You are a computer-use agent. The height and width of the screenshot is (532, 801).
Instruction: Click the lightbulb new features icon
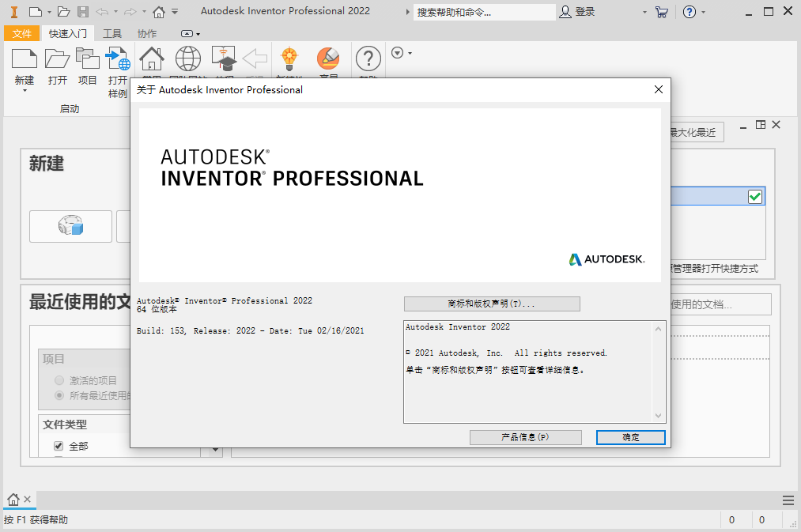[289, 58]
